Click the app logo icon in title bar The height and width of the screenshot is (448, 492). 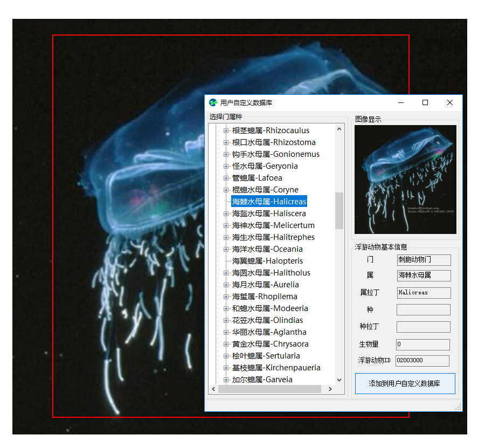tap(213, 102)
